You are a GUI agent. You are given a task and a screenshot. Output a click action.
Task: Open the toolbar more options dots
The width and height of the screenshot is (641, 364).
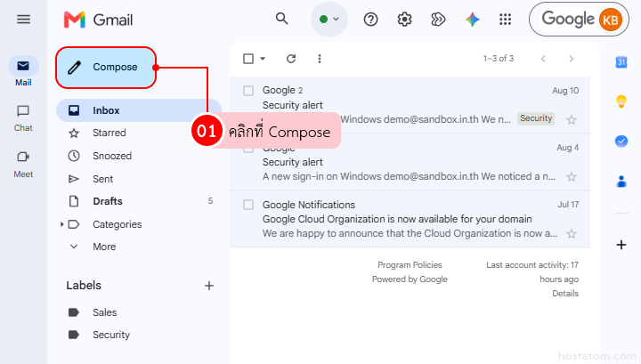[x=320, y=59]
